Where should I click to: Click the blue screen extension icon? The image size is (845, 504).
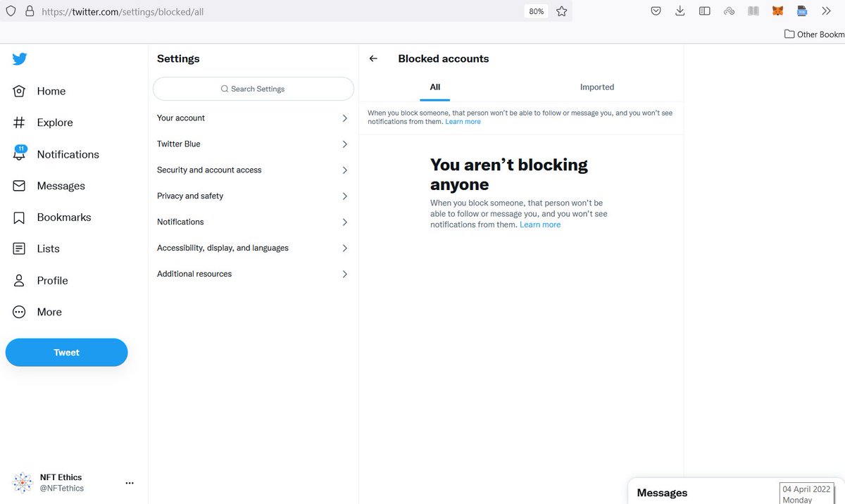(x=801, y=11)
